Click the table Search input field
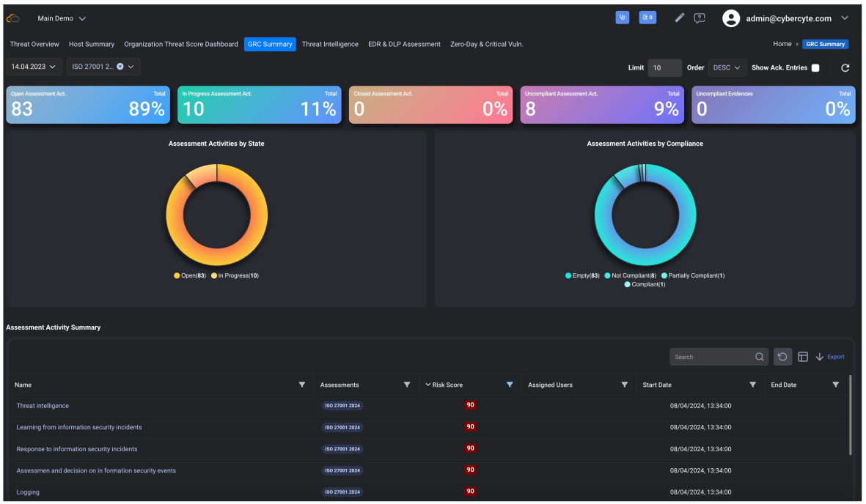This screenshot has width=866, height=504. click(x=711, y=357)
